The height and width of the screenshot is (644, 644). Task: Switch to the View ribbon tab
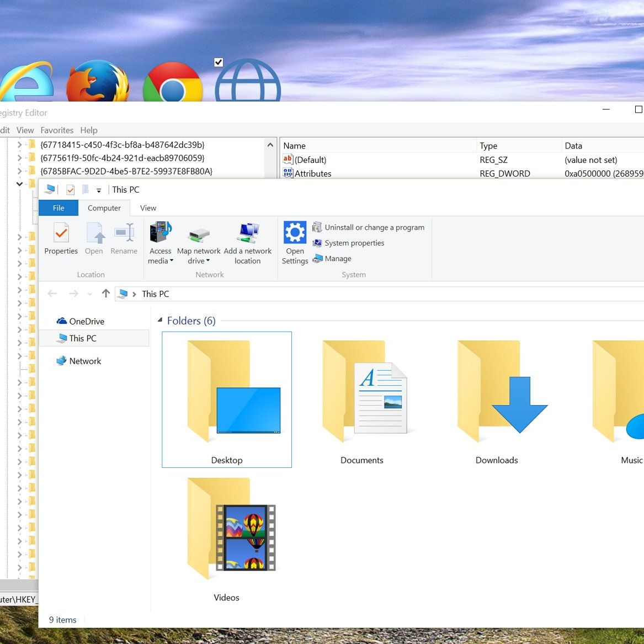[x=148, y=208]
